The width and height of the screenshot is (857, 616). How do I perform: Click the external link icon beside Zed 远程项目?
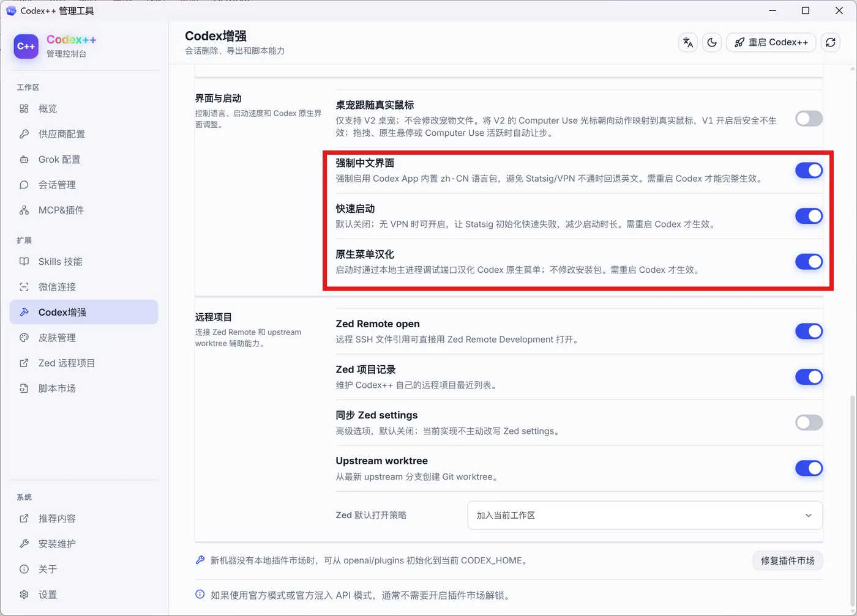click(24, 363)
